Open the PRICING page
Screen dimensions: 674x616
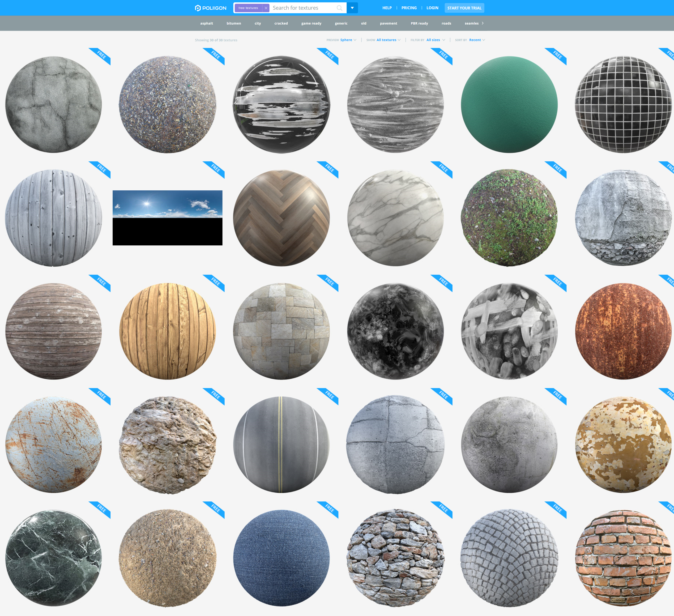[x=409, y=8]
